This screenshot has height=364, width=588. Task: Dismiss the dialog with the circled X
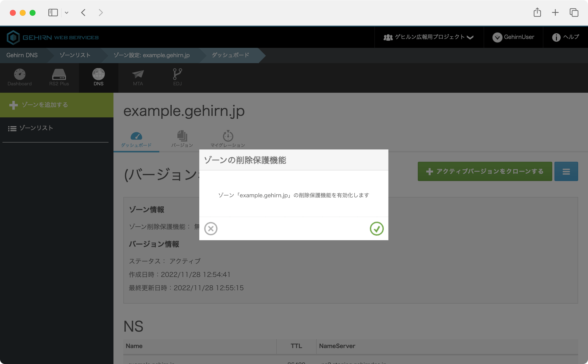(211, 229)
